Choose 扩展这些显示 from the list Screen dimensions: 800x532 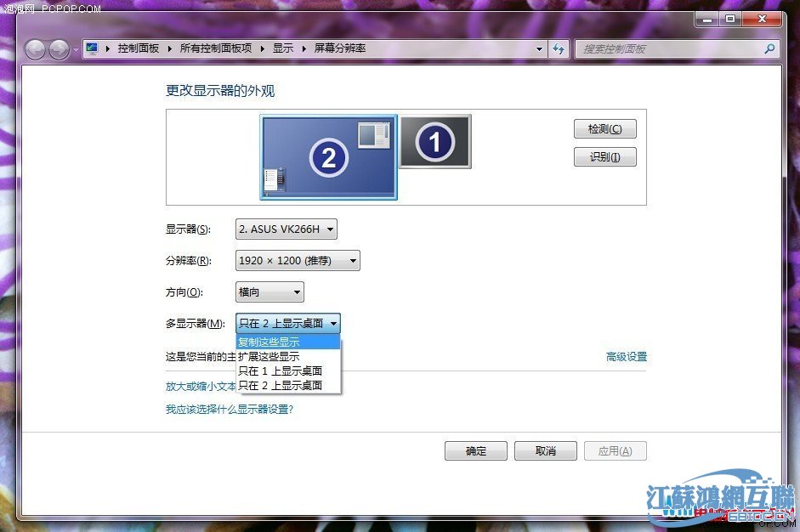click(x=287, y=357)
